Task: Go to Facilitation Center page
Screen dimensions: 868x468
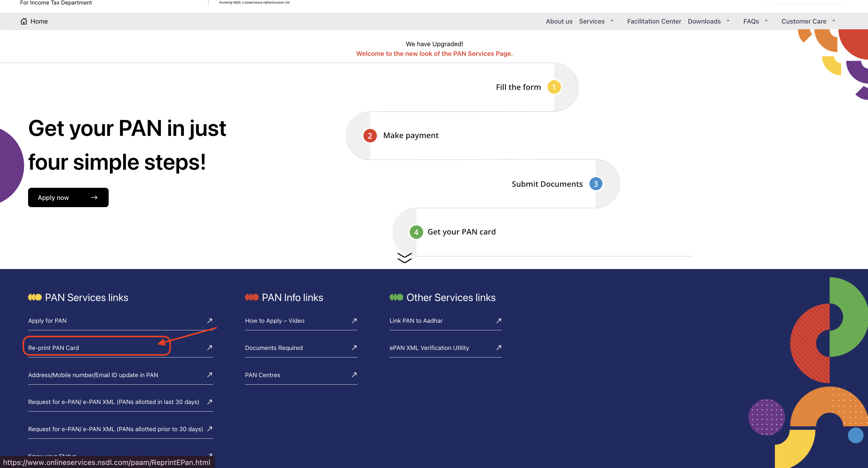Action: pos(654,21)
